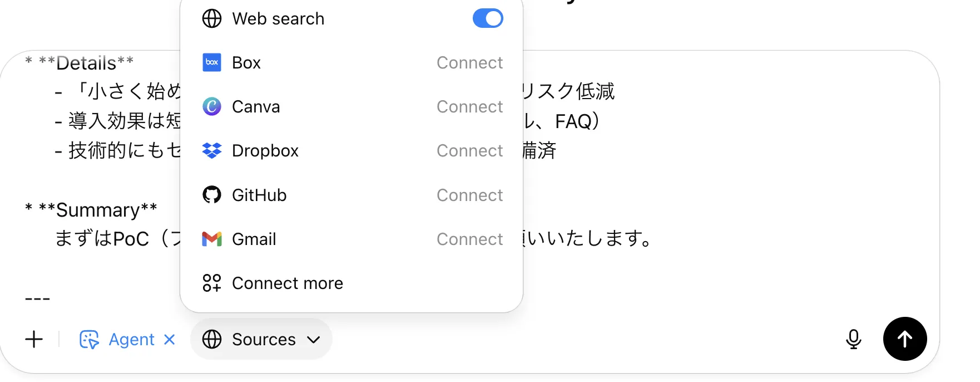Click the Web search globe icon
Screen dimensions: 980x382
tap(212, 18)
